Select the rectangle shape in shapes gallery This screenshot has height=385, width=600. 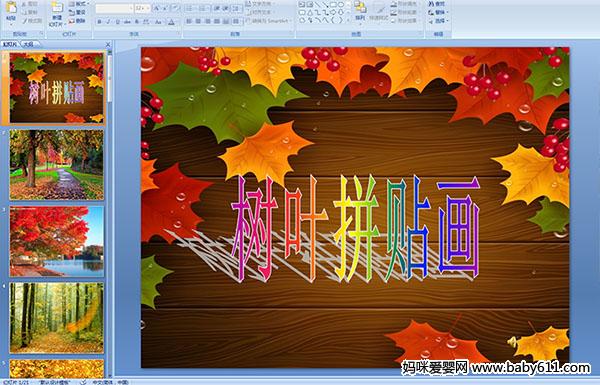pyautogui.click(x=333, y=4)
